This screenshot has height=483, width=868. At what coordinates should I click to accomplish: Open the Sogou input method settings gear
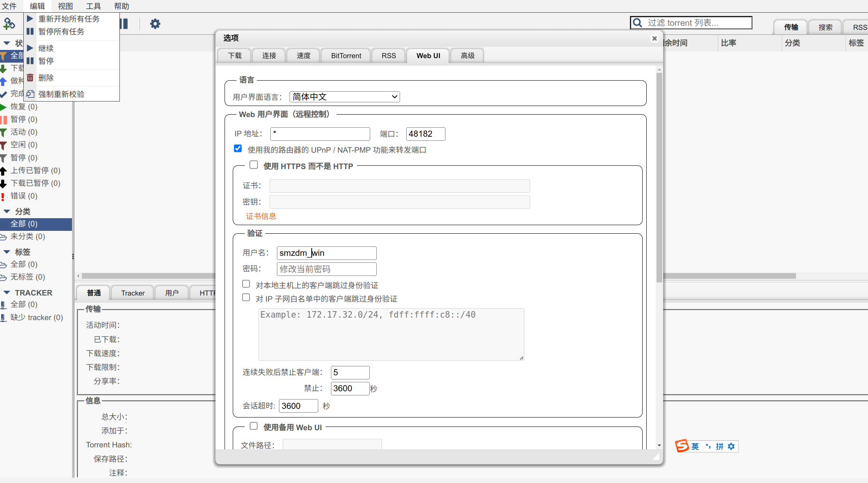731,447
